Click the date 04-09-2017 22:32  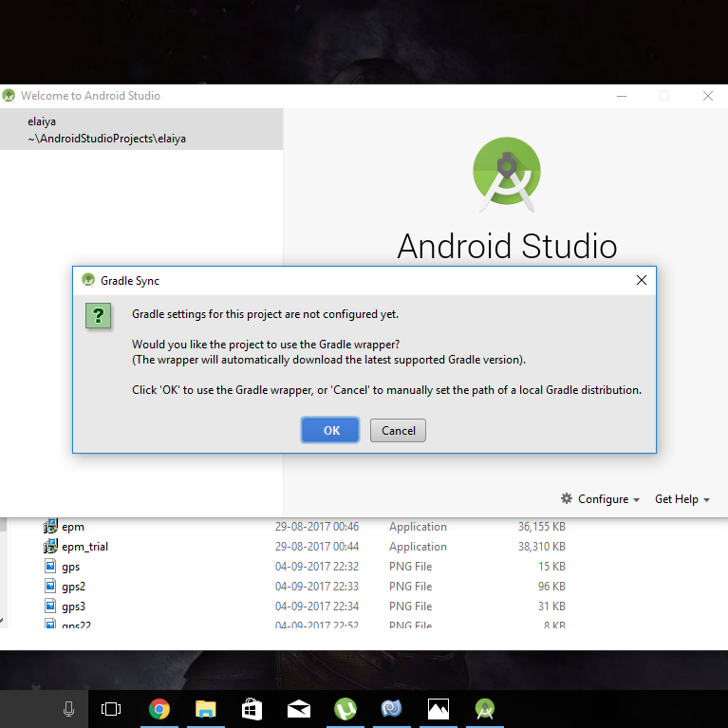[x=317, y=567]
